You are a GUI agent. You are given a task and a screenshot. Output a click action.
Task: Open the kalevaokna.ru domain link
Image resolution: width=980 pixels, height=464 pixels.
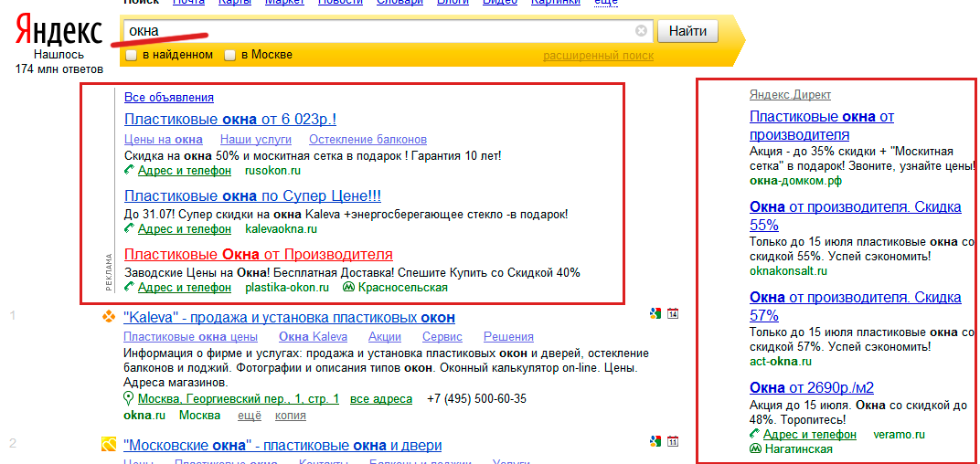pos(282,229)
